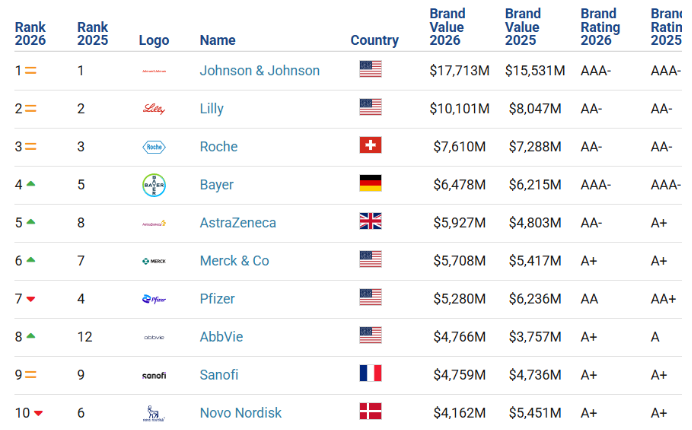Click the Lilly logo icon
Image resolution: width=692 pixels, height=430 pixels.
[x=154, y=109]
